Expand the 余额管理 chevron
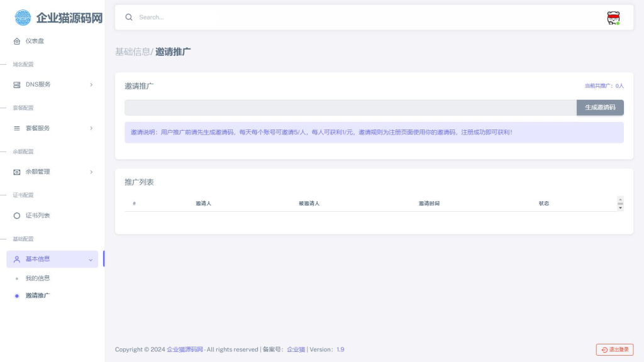 pos(91,172)
